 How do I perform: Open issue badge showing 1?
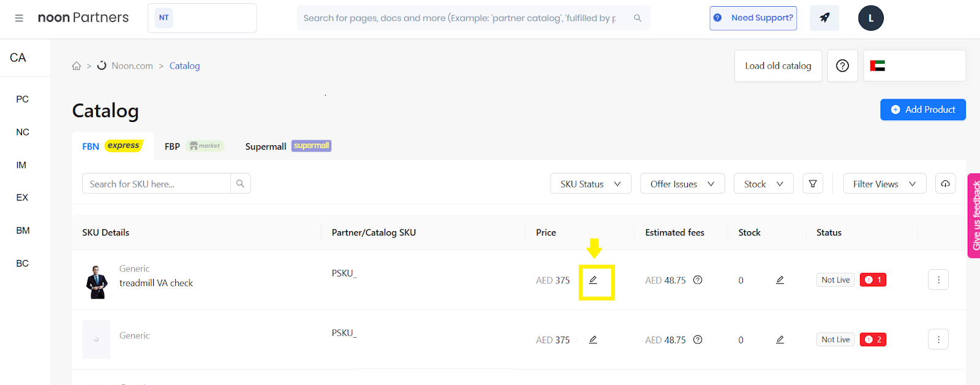873,280
